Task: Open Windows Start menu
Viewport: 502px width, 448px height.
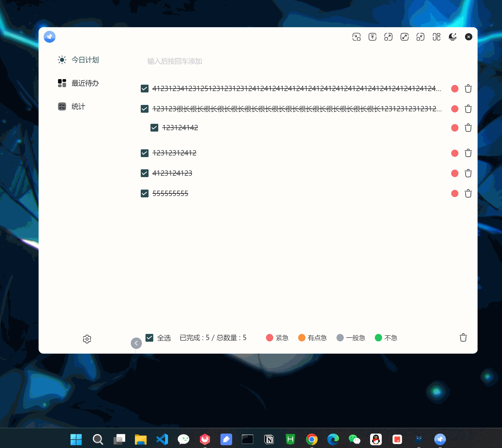Action: pos(76,439)
